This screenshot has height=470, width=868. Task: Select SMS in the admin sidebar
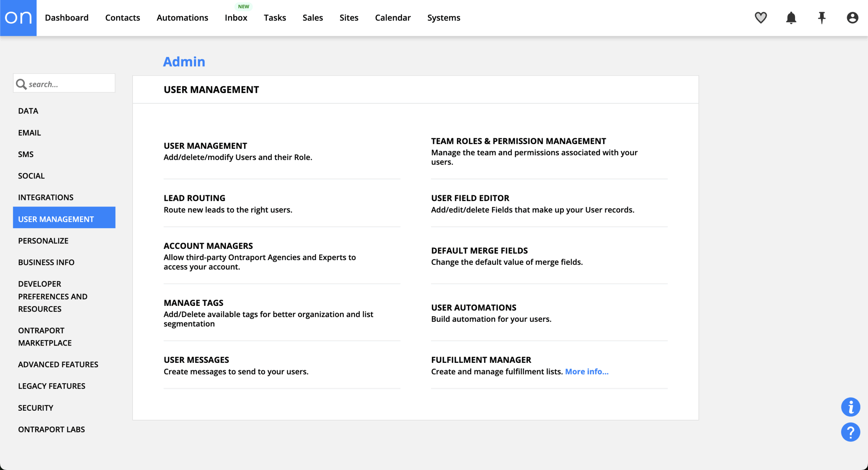pos(26,154)
